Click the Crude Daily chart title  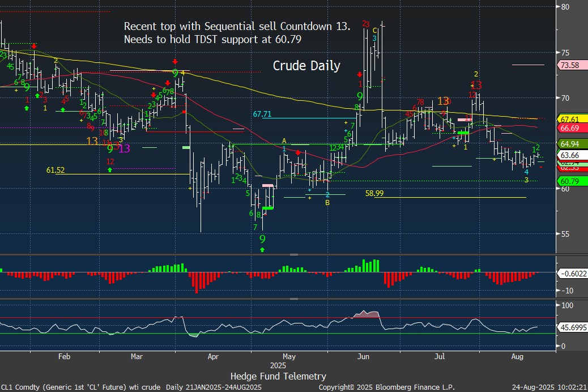click(x=306, y=66)
